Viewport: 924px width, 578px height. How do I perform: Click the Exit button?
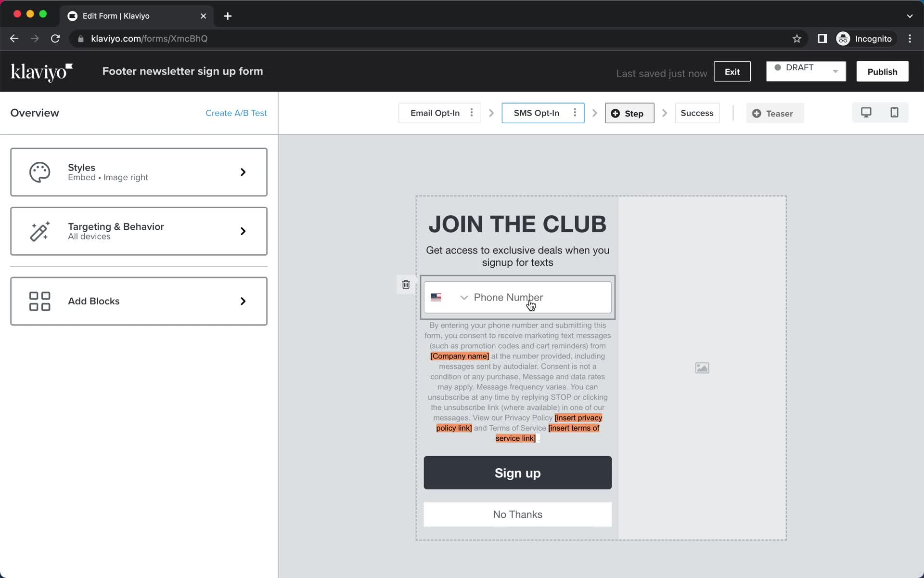(x=732, y=72)
